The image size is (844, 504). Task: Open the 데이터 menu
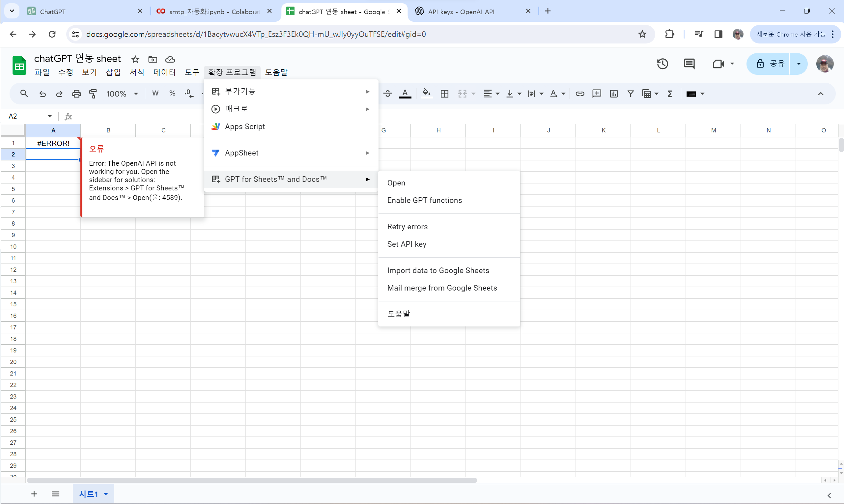point(164,72)
